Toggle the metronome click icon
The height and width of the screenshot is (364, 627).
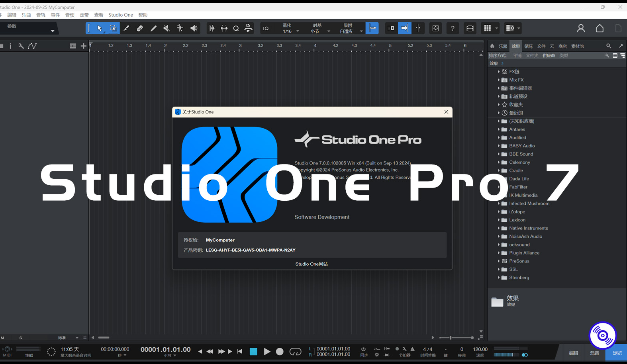pos(412,349)
